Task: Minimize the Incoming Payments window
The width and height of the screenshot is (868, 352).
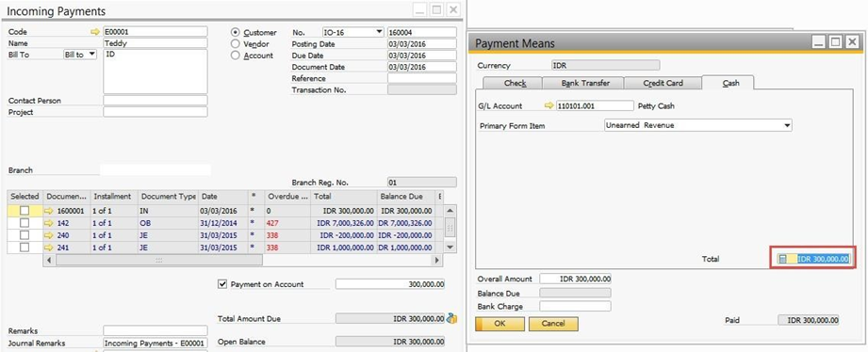Action: pos(420,10)
